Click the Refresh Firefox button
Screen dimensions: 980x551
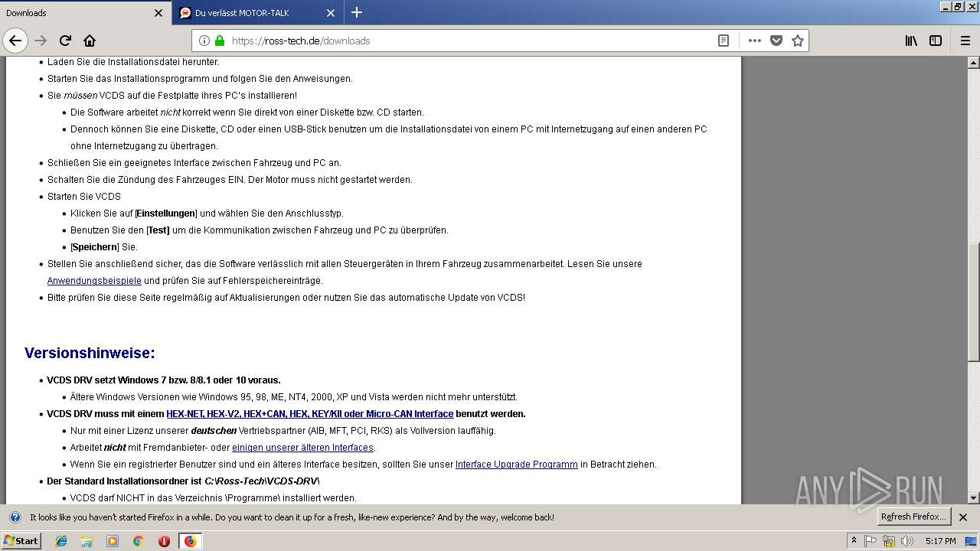[913, 517]
